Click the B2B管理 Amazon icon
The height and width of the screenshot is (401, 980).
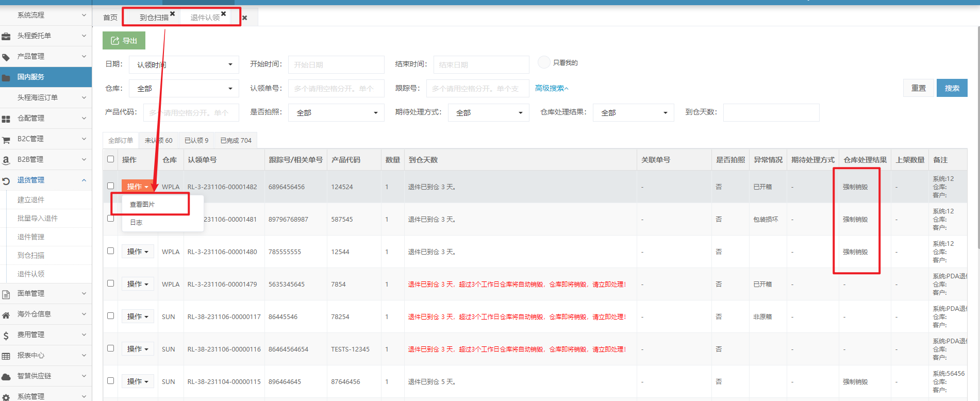[6, 160]
